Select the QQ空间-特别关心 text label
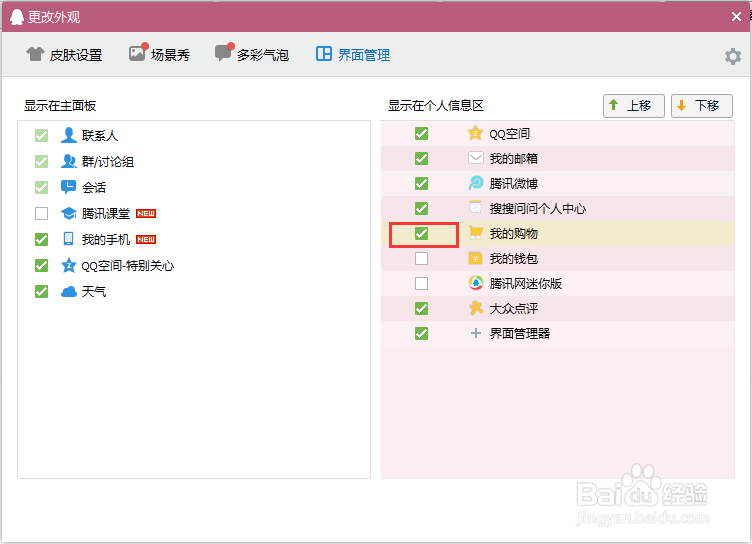Image resolution: width=752 pixels, height=544 pixels. point(128,266)
